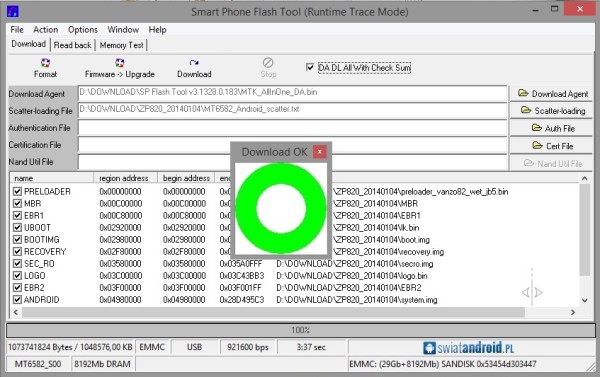Switch to the Read back tab
600x377 pixels.
click(x=73, y=45)
